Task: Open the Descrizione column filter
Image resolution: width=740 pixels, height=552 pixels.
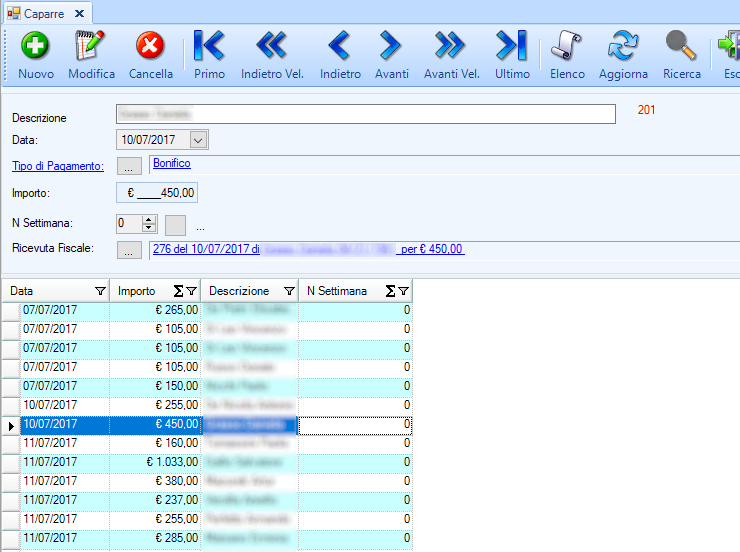Action: pyautogui.click(x=288, y=291)
